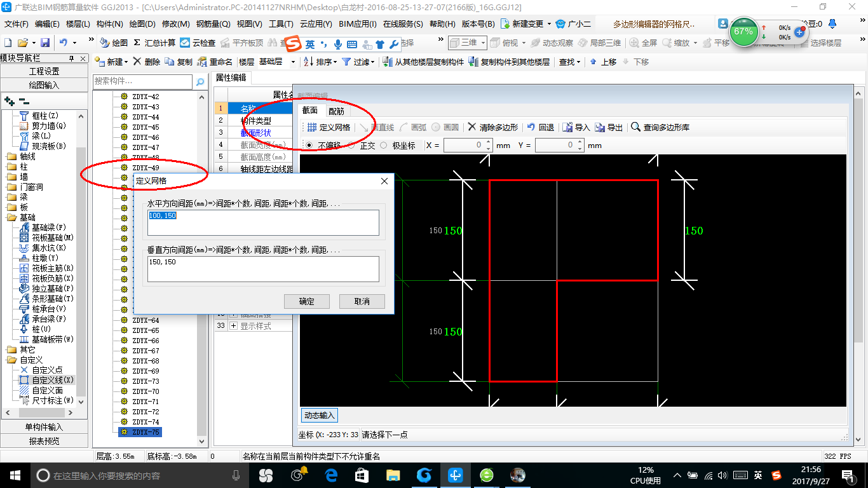
Task: Switch to 属性编辑 tab
Action: tap(231, 78)
